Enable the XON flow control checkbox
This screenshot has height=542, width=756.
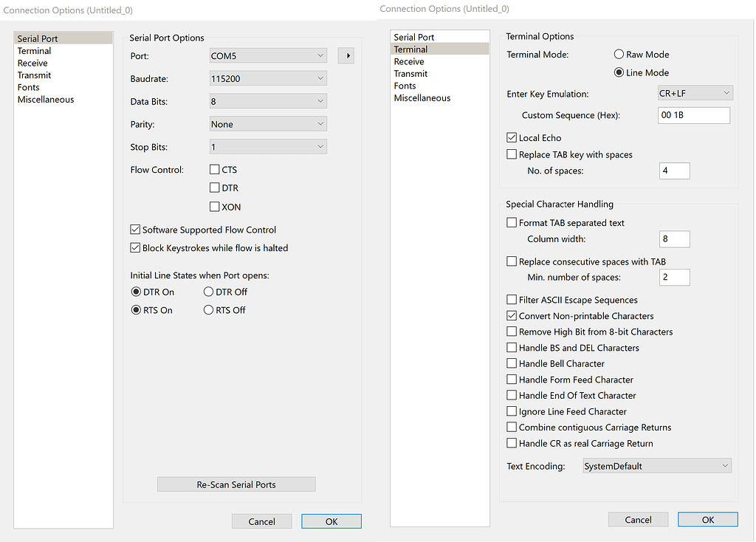coord(213,207)
